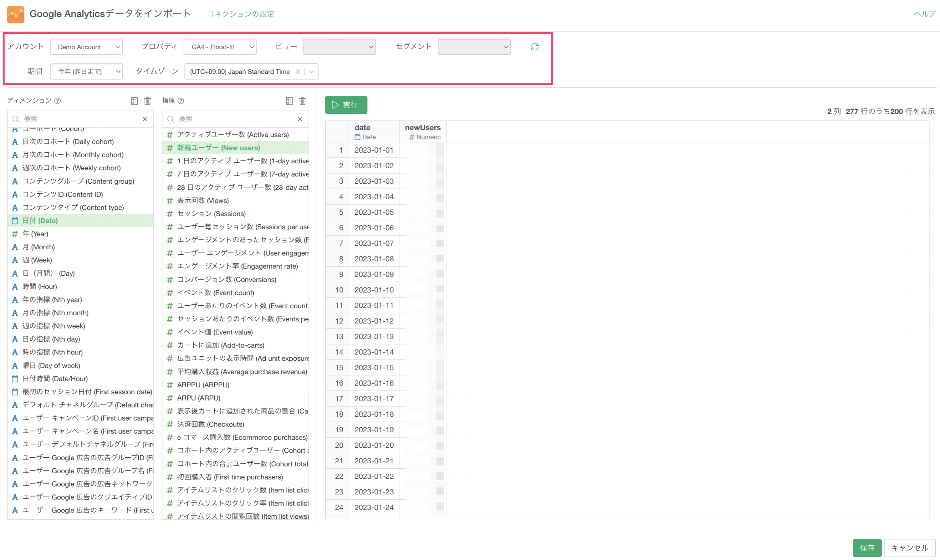Focus the dimension 検索 search field
The image size is (940, 560).
[x=81, y=119]
